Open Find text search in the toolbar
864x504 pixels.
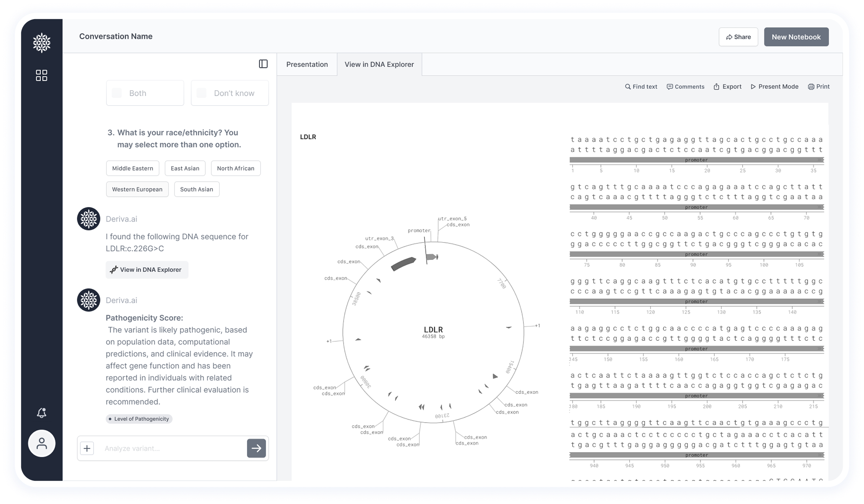[641, 87]
